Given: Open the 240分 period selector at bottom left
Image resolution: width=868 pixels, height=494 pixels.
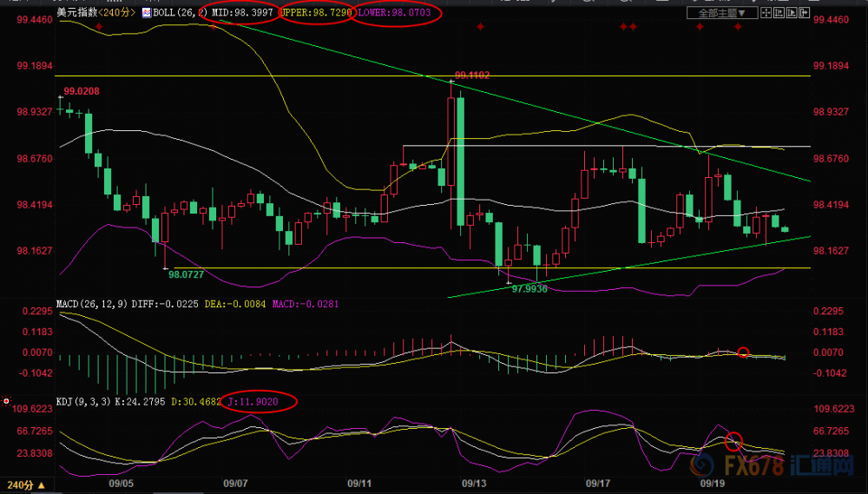Looking at the screenshot, I should tap(27, 485).
